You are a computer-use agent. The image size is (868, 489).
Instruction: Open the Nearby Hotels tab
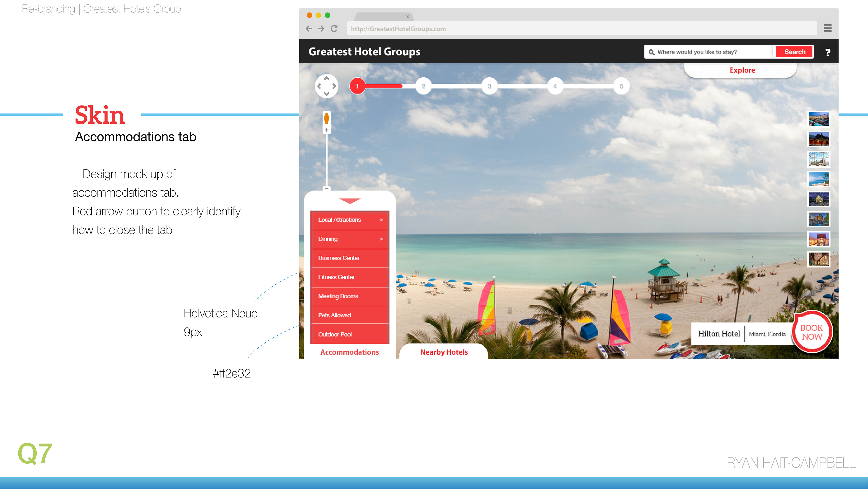coord(444,352)
